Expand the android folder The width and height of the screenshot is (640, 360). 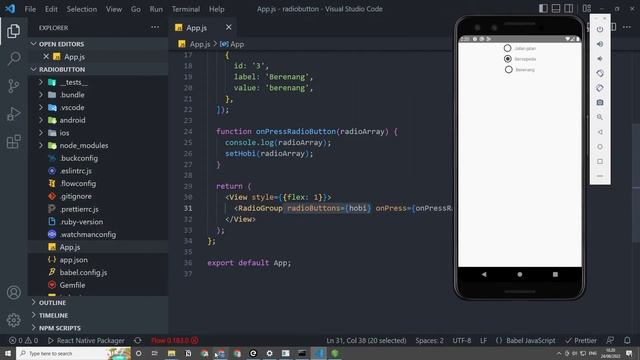(x=41, y=120)
